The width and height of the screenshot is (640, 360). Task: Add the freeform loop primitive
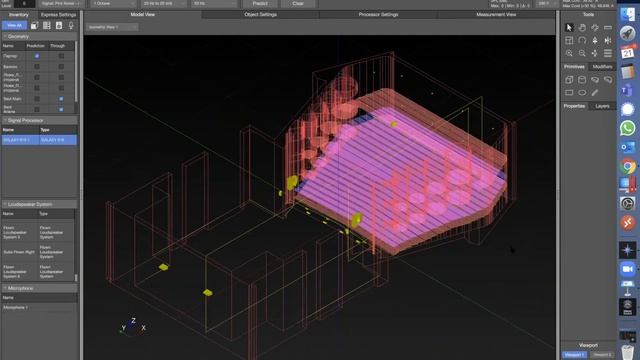[x=608, y=80]
